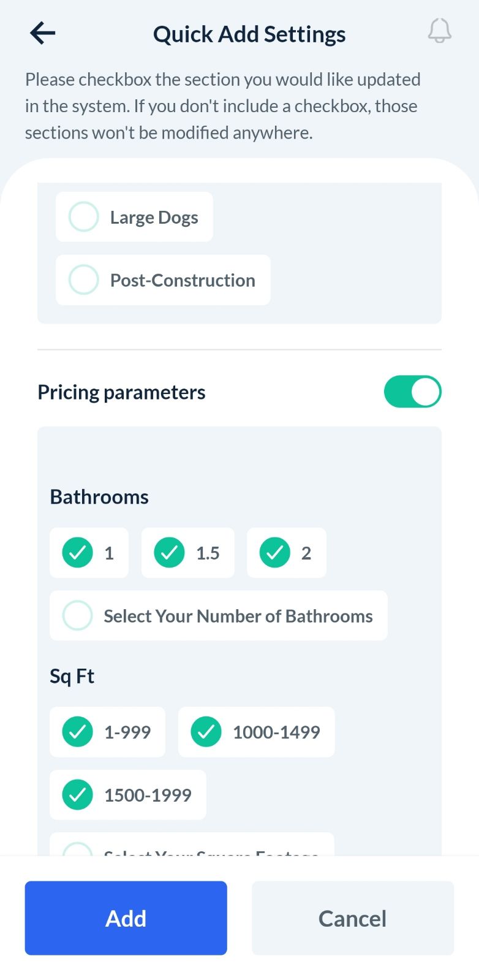Click the Bathrooms section label
479x980 pixels.
tap(99, 497)
